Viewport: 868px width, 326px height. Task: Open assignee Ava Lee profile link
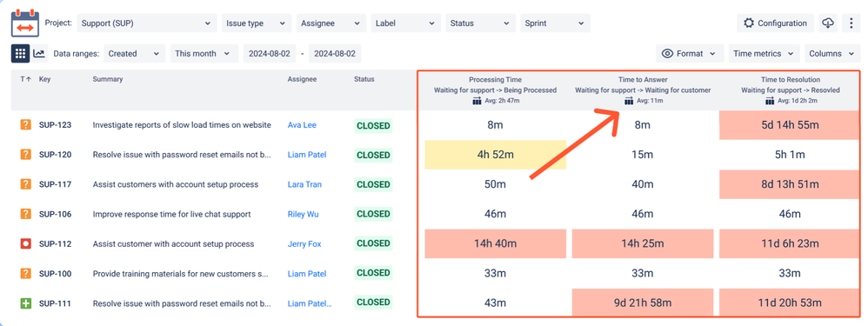[x=302, y=125]
